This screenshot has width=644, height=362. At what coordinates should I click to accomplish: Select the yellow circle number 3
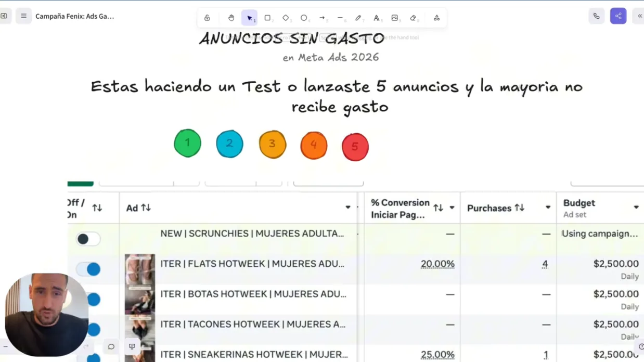click(272, 144)
